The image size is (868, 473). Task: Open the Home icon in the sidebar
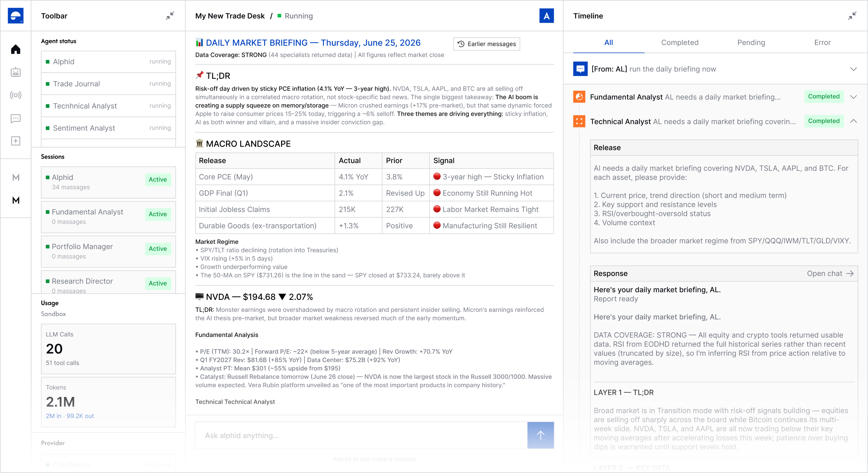click(16, 50)
